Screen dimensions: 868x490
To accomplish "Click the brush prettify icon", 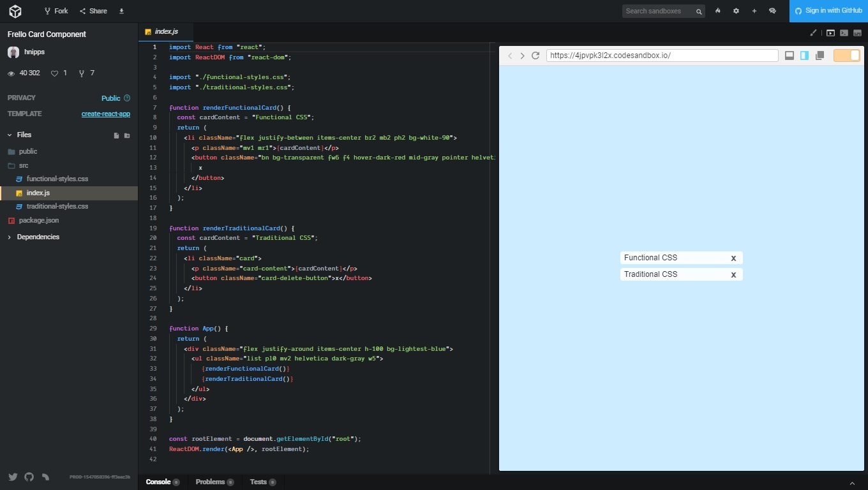I will pyautogui.click(x=813, y=33).
